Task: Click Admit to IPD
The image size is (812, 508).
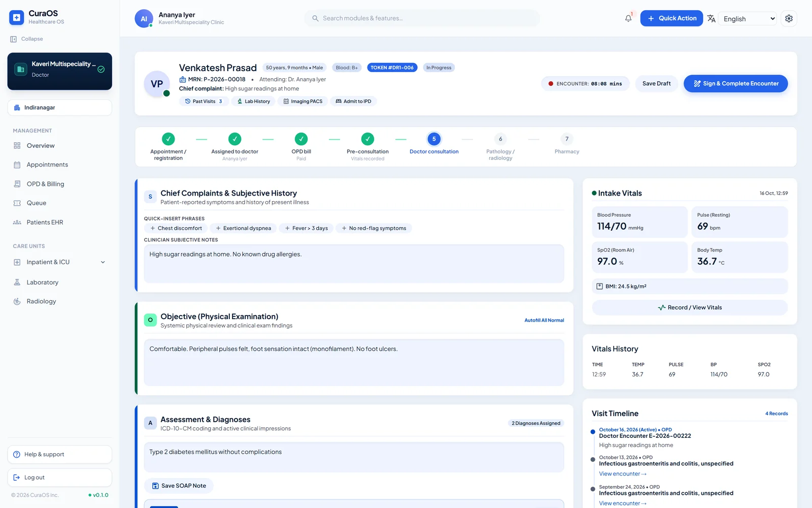Action: click(353, 102)
